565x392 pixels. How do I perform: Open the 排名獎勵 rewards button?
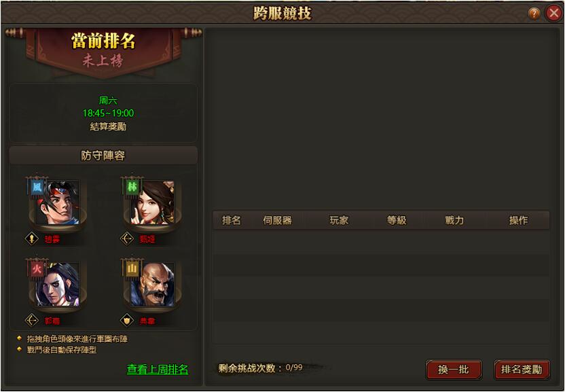[522, 370]
